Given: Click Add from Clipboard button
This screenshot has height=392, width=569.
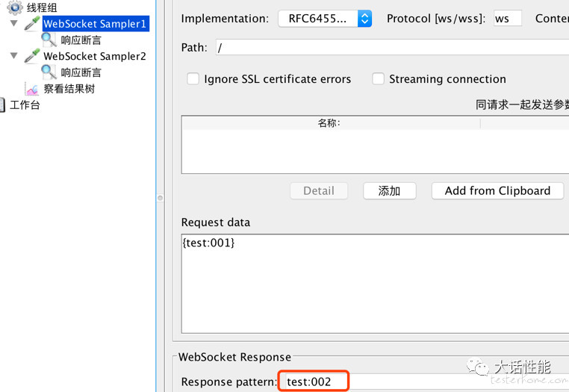Looking at the screenshot, I should pos(497,191).
